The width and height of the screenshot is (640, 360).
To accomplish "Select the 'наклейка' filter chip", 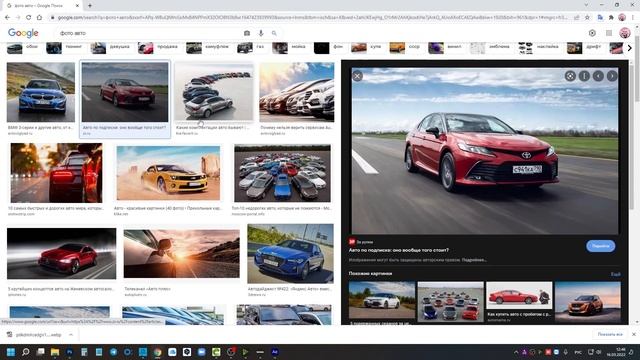I will tap(539, 48).
